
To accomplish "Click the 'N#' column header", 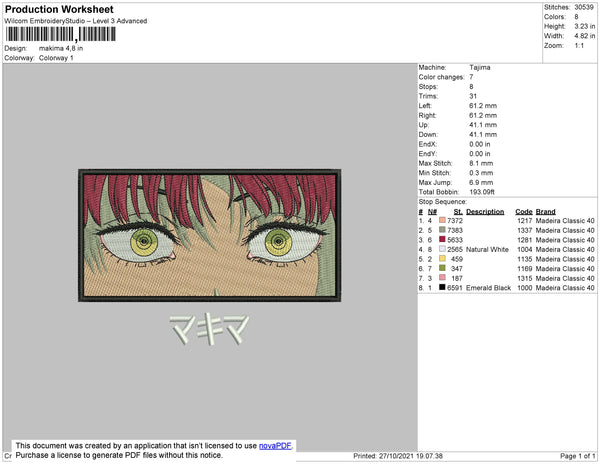I will pyautogui.click(x=432, y=212).
